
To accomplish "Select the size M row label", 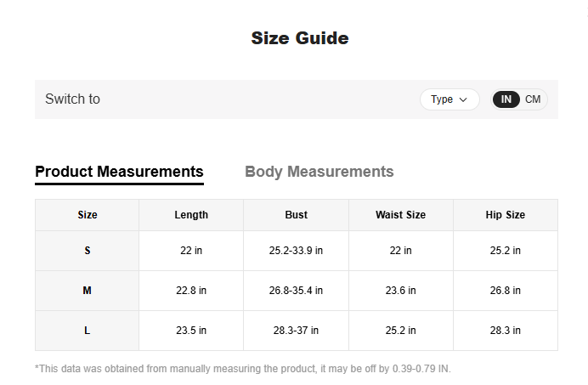I will tap(87, 291).
